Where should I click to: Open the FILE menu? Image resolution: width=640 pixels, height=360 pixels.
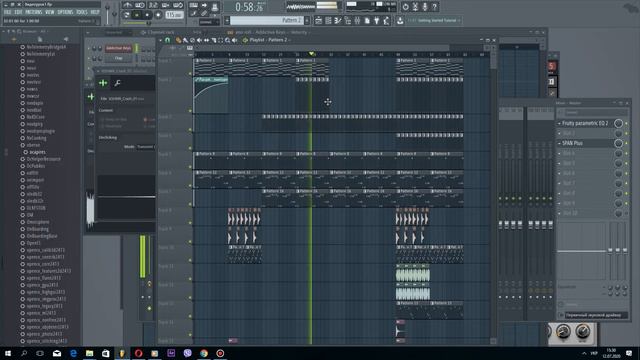[7, 12]
